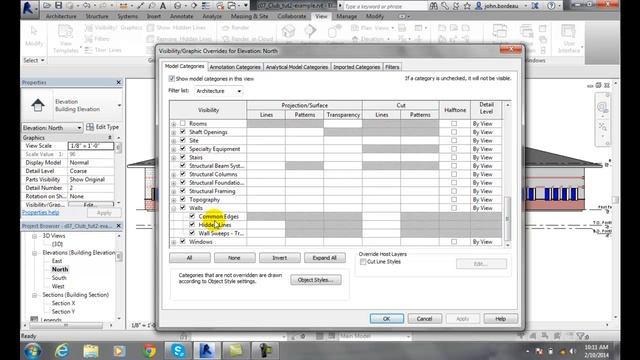Open Internet Explorer from the taskbar
640x360 pixels.
pyautogui.click(x=62, y=351)
